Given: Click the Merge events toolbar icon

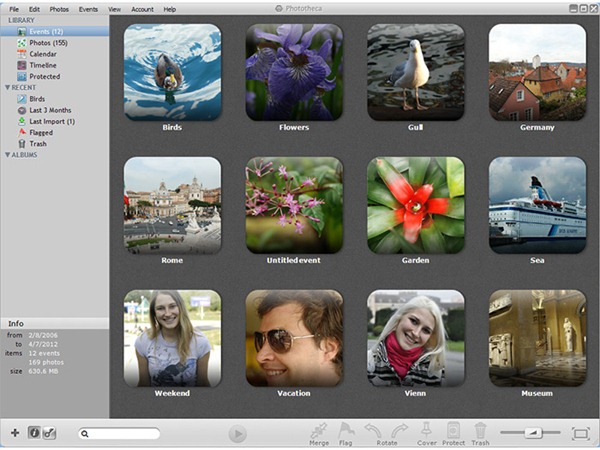Looking at the screenshot, I should tap(319, 430).
